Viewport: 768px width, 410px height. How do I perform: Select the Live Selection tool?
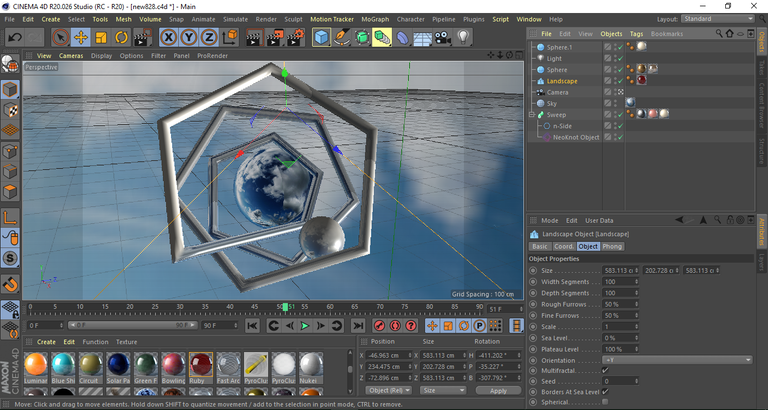click(x=60, y=37)
